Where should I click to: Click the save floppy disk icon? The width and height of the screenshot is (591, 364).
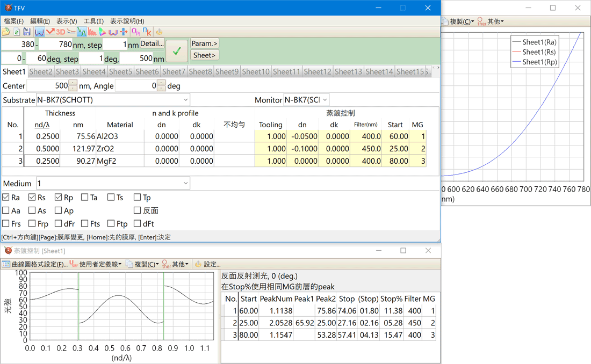[x=26, y=32]
